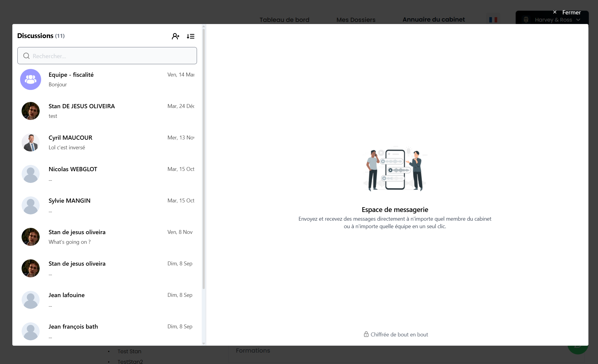The image size is (598, 364).
Task: Click Jean lafouine's default avatar
Action: (x=31, y=300)
